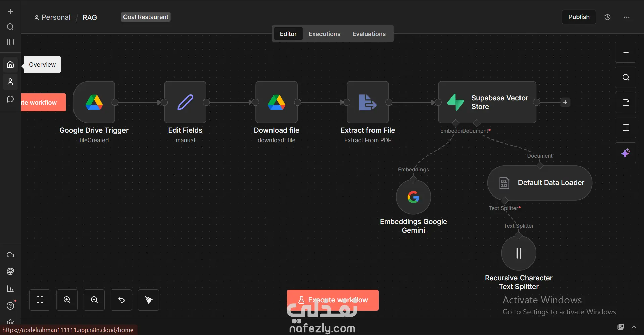644x335 pixels.
Task: Go to Overview home icon
Action: coord(10,64)
